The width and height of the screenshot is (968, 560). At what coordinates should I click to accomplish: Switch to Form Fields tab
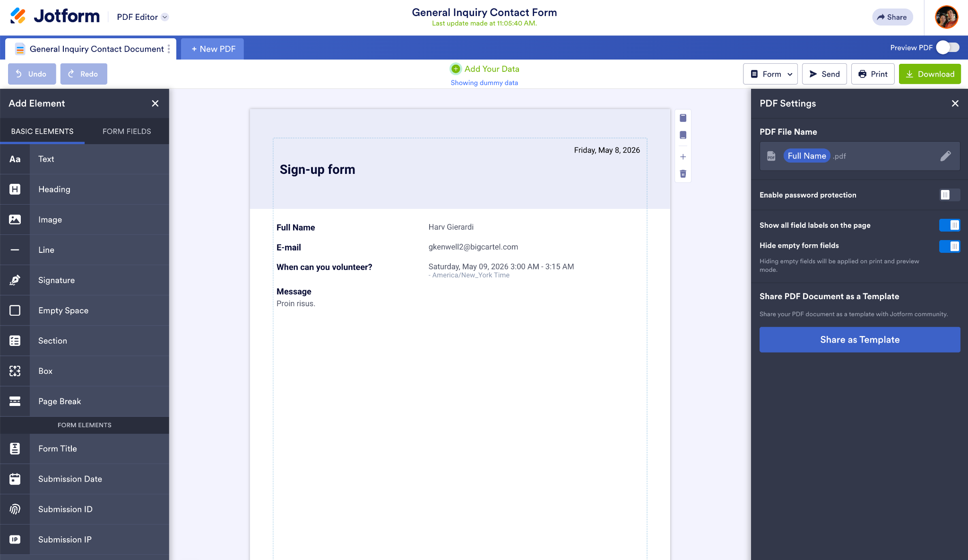tap(127, 131)
